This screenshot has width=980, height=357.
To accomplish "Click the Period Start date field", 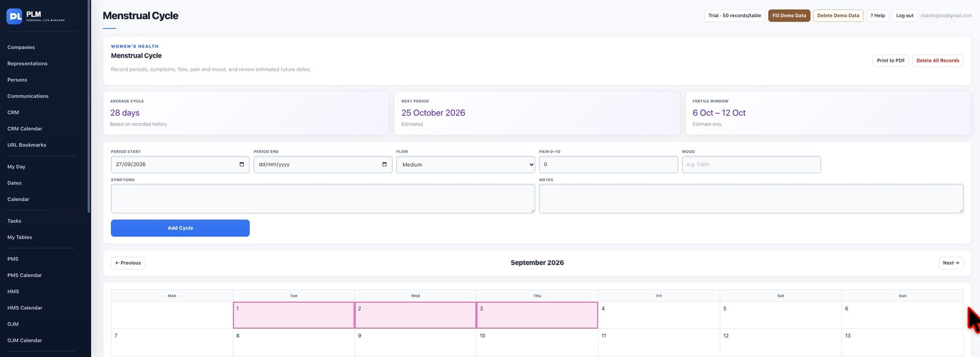I will [x=180, y=164].
